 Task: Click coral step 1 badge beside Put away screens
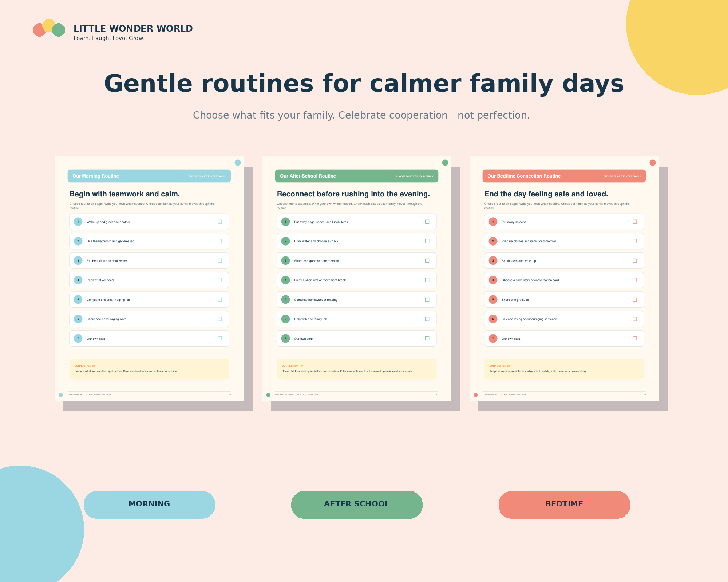coord(493,222)
